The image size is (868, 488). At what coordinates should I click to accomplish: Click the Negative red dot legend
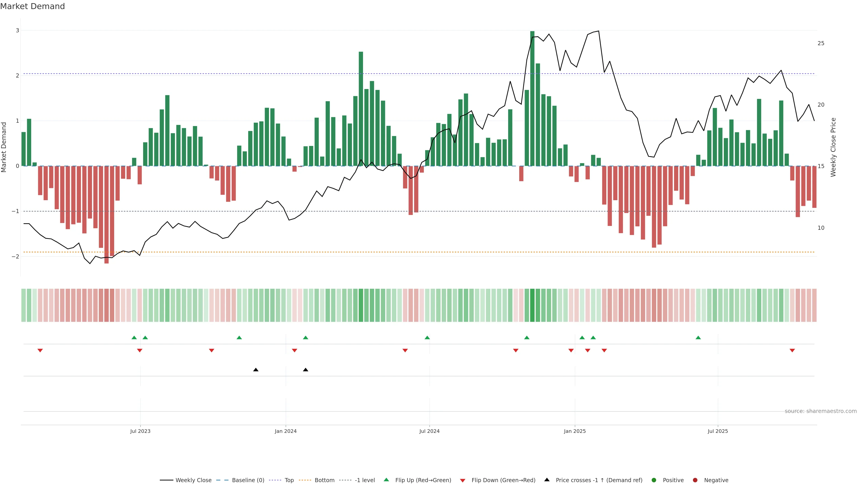coord(695,480)
